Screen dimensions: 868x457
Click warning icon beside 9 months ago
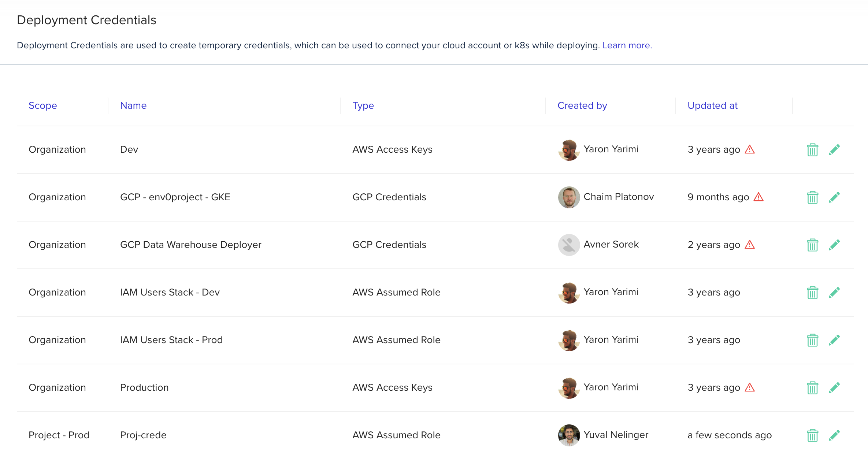coord(758,197)
